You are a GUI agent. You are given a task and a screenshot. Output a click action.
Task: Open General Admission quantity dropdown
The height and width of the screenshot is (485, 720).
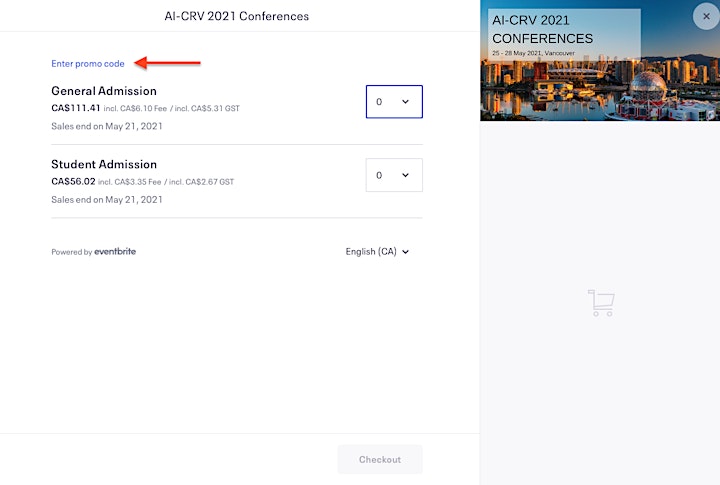[394, 102]
